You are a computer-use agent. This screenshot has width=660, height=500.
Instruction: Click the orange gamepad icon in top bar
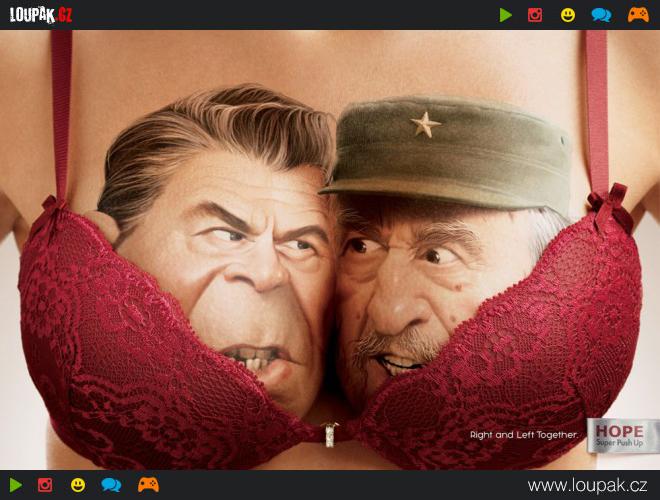click(x=638, y=15)
